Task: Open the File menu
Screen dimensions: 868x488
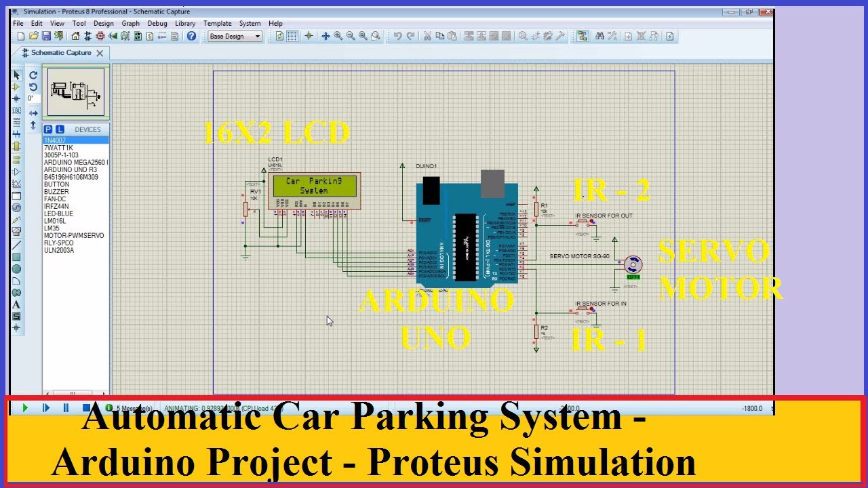Action: click(x=18, y=23)
